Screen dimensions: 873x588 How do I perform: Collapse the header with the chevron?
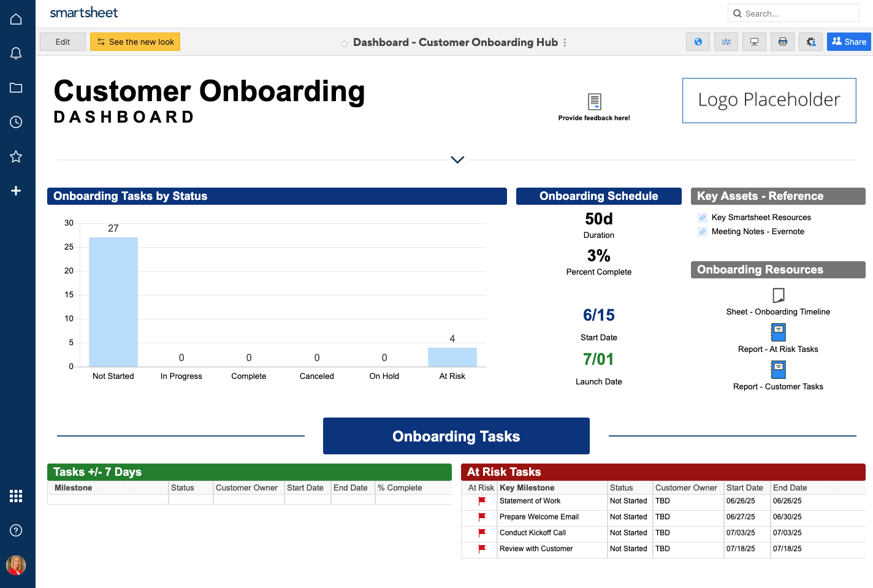pyautogui.click(x=457, y=159)
